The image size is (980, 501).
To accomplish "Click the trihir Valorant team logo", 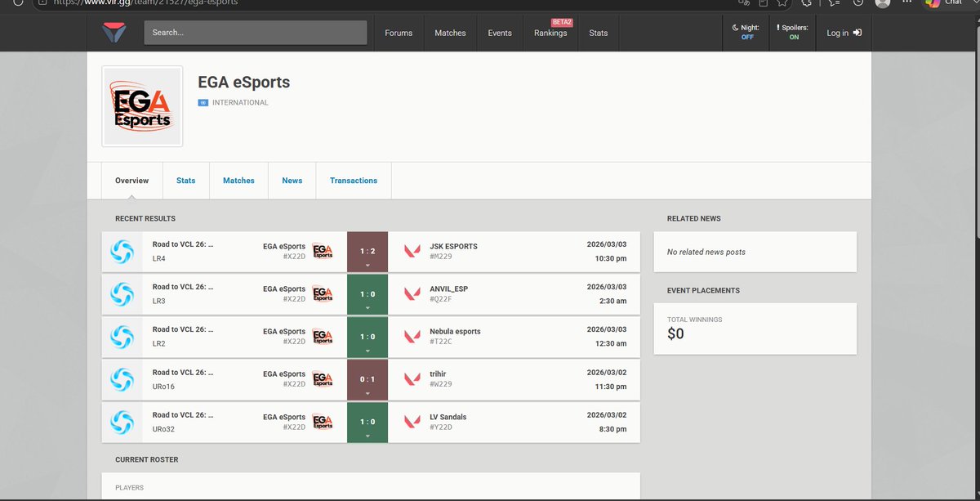I will [x=412, y=378].
